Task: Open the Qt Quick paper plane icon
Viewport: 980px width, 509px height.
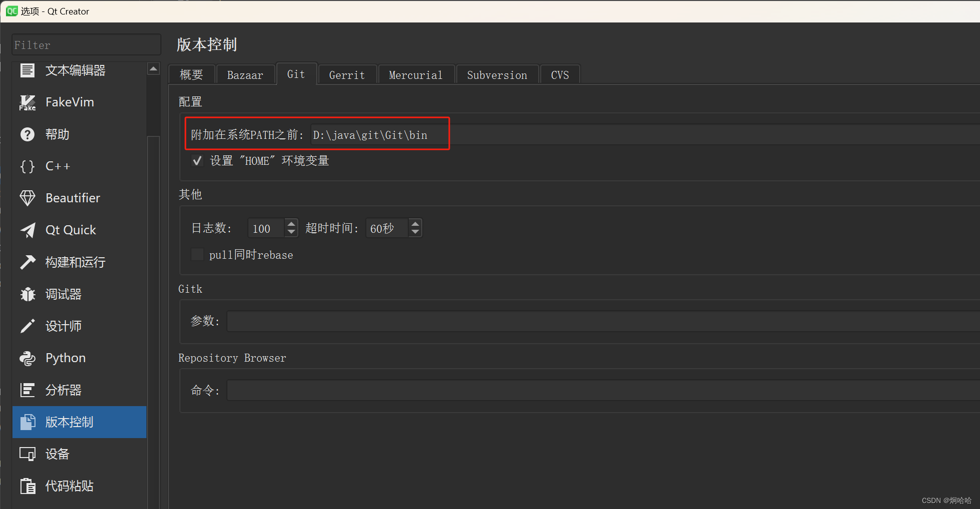Action: pyautogui.click(x=27, y=230)
